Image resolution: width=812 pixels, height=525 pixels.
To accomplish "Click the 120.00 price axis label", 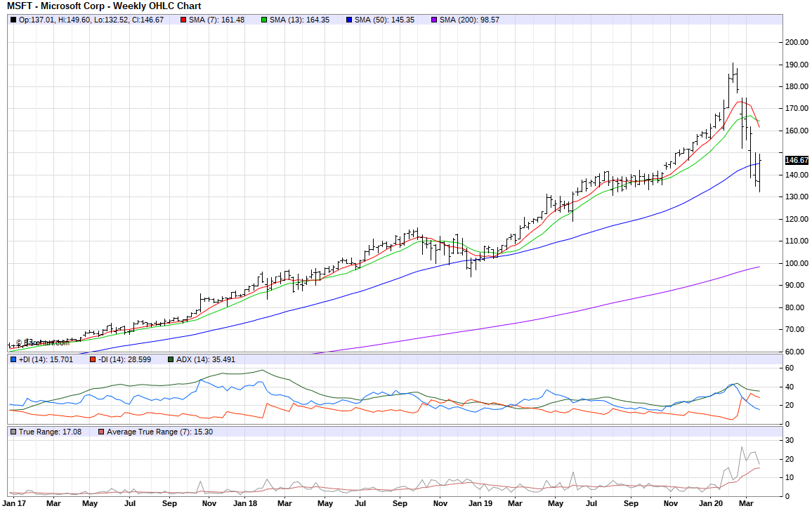I will 797,219.
